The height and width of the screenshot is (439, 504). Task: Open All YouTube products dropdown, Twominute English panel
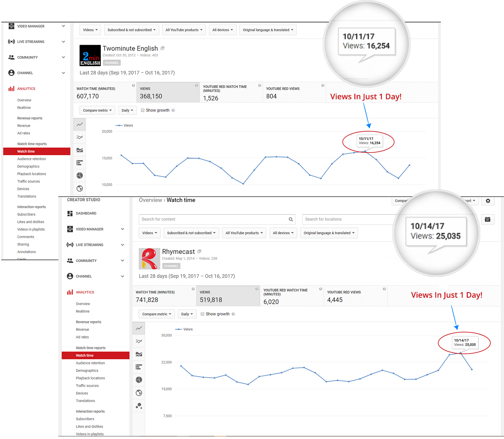click(x=184, y=30)
